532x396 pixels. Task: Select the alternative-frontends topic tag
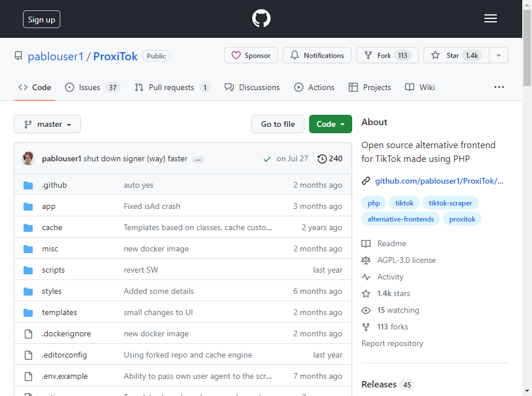pos(400,219)
